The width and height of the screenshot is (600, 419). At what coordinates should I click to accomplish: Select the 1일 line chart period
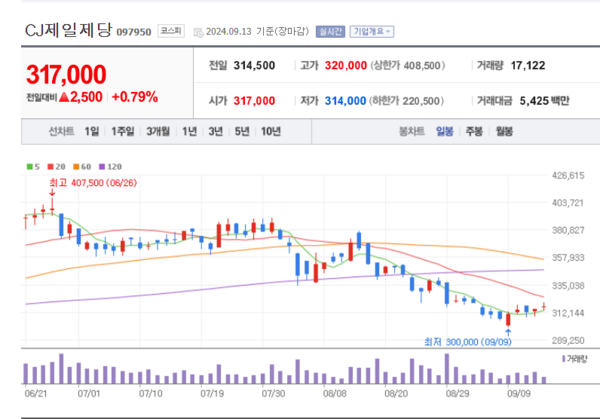click(92, 132)
